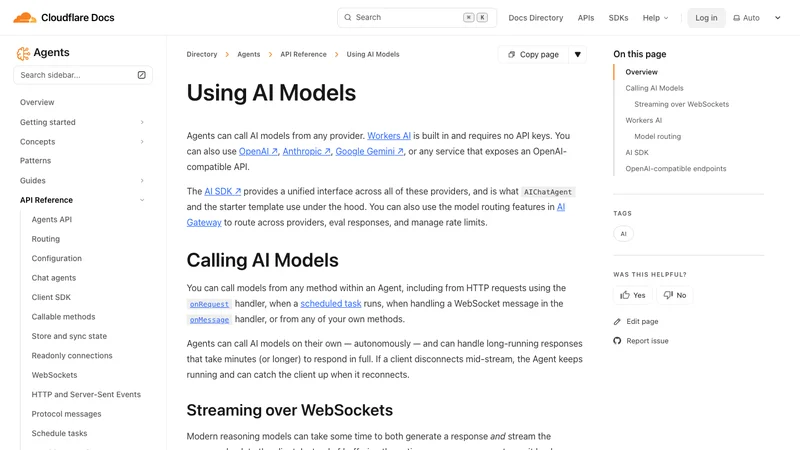Select Patterns in the sidebar
The height and width of the screenshot is (450, 800).
click(x=35, y=161)
